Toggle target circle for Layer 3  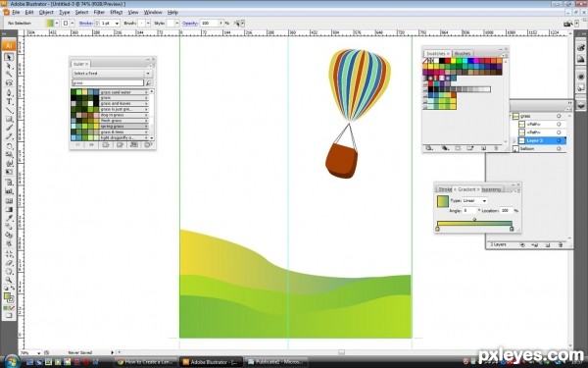(559, 140)
